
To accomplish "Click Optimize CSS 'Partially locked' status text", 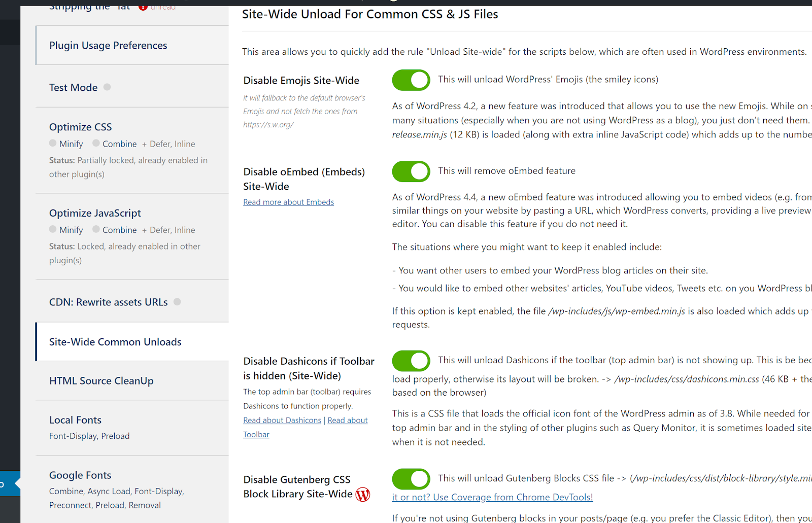I will (x=128, y=167).
